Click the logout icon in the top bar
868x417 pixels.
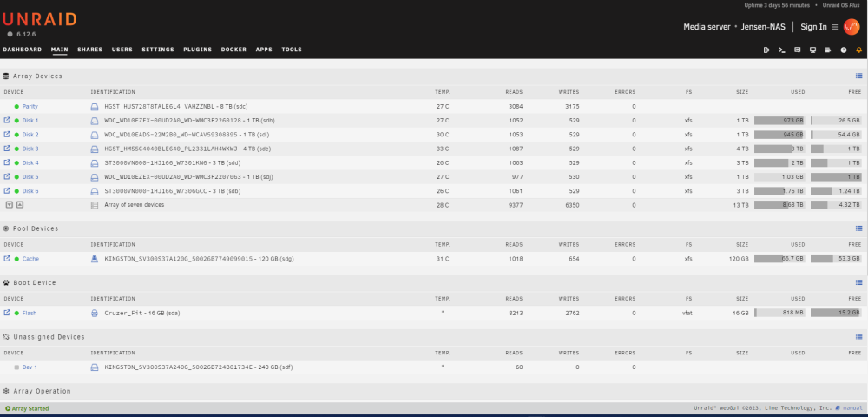(x=766, y=50)
